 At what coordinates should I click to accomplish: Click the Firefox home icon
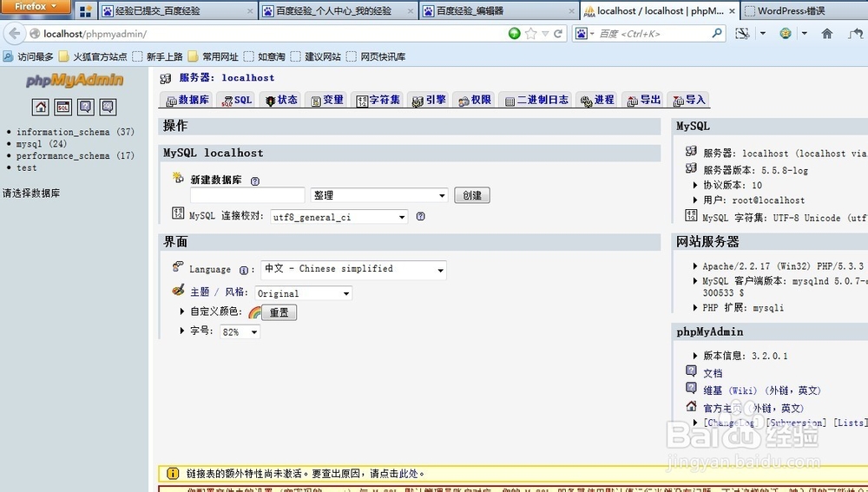pyautogui.click(x=827, y=34)
